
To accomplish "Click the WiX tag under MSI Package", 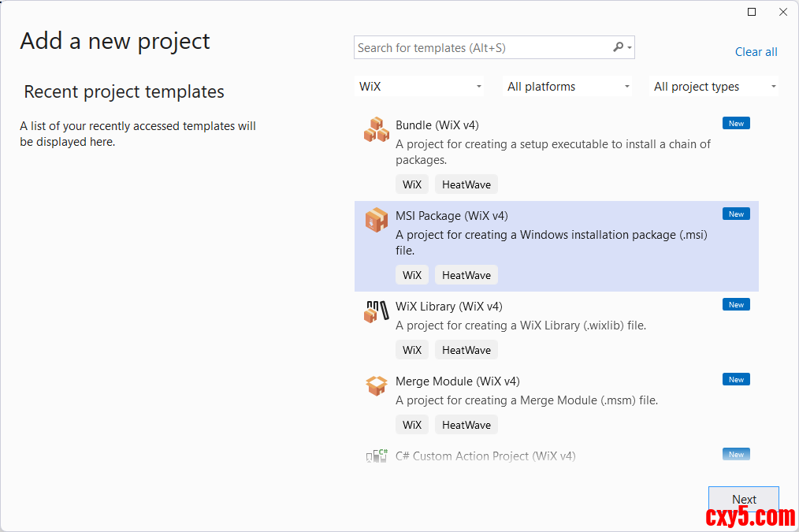I will (412, 275).
